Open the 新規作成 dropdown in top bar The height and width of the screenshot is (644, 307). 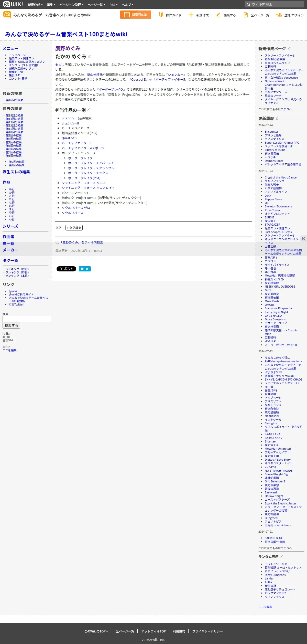[x=35, y=5]
